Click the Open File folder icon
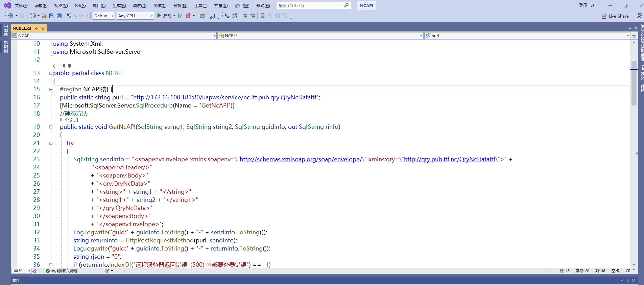This screenshot has height=285, width=644. tap(44, 16)
